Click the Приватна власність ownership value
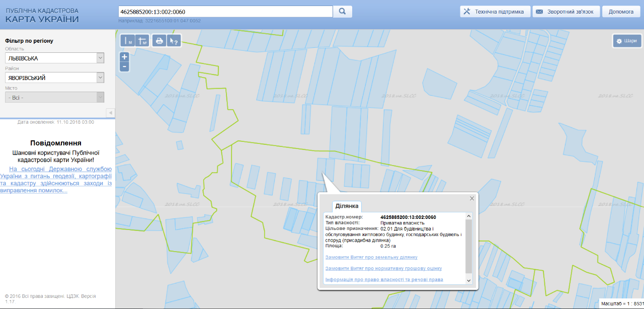Screen dimensions: 644x309 point(403,223)
